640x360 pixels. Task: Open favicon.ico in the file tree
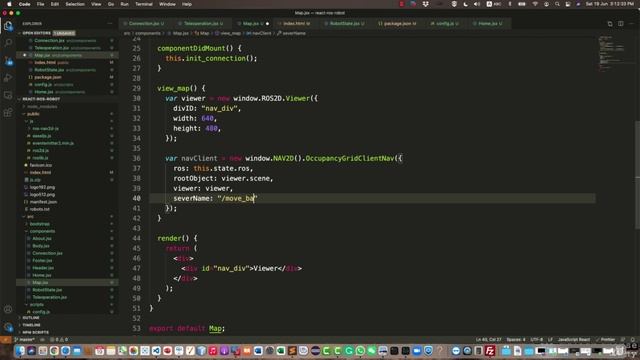click(x=41, y=165)
